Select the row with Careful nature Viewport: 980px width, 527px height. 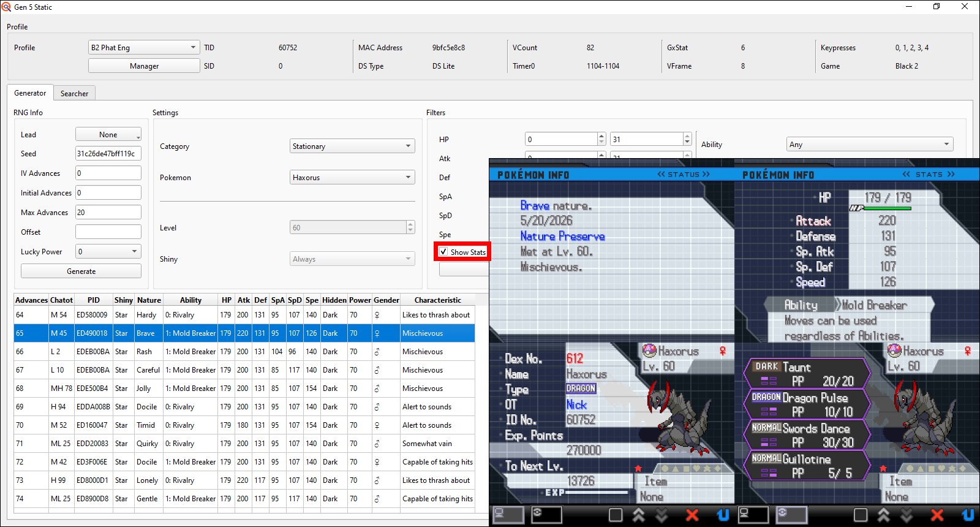244,370
